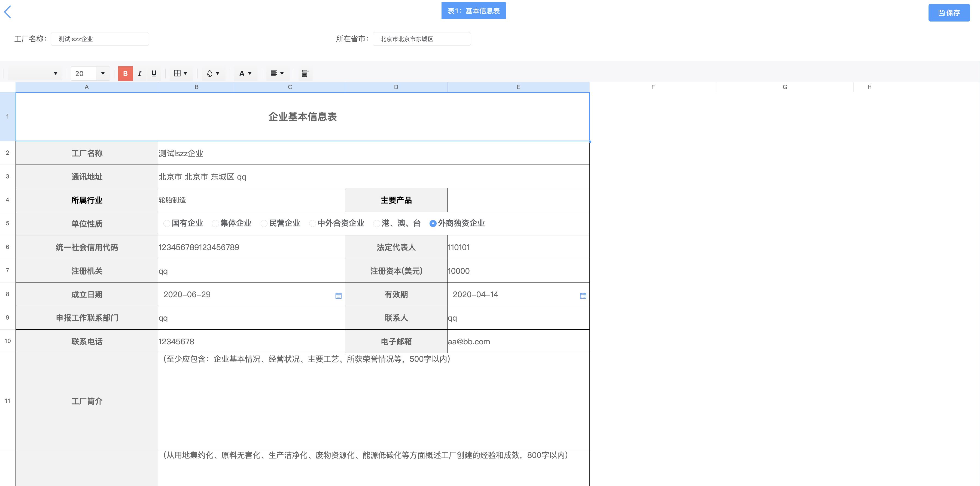Viewport: 980px width, 486px height.
Task: Open the cell borders tool
Action: pos(180,74)
